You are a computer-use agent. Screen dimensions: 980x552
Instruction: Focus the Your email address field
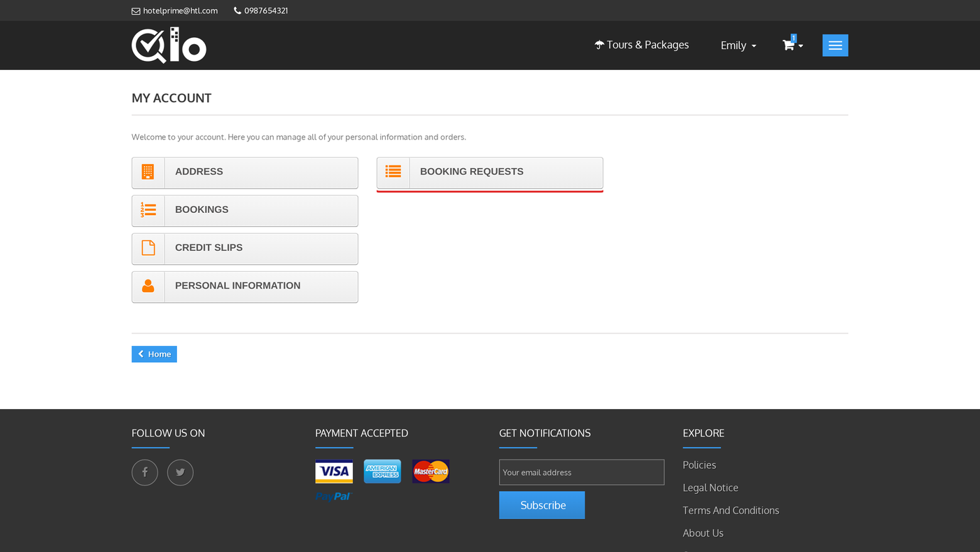coord(582,472)
